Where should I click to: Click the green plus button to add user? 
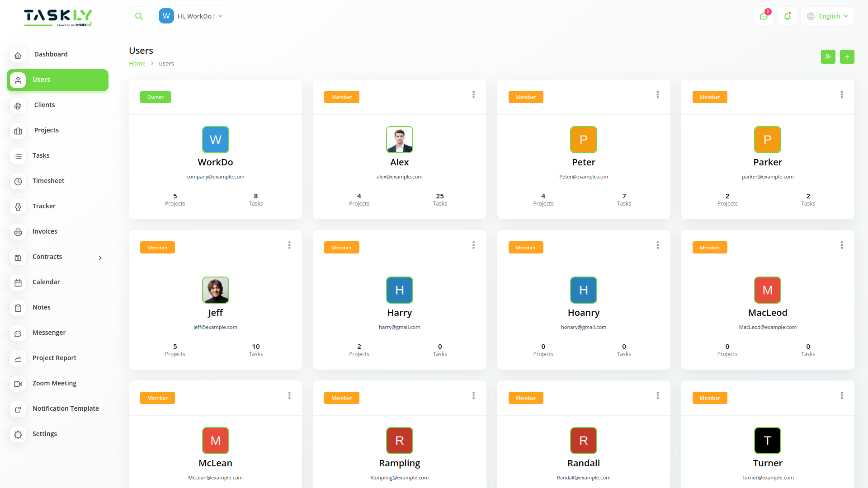point(847,56)
